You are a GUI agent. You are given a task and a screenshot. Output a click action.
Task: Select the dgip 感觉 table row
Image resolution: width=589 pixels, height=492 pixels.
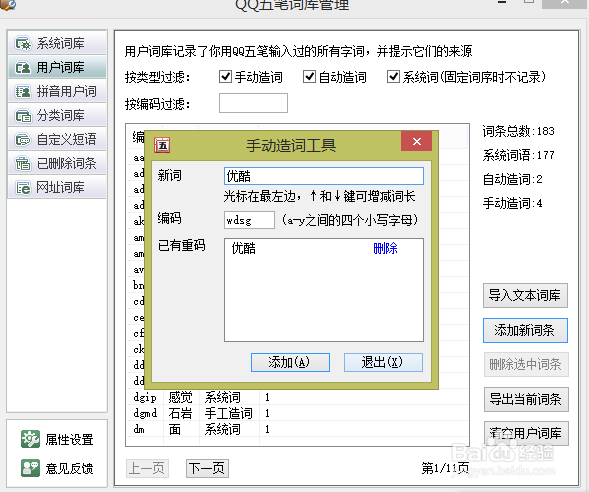point(297,397)
